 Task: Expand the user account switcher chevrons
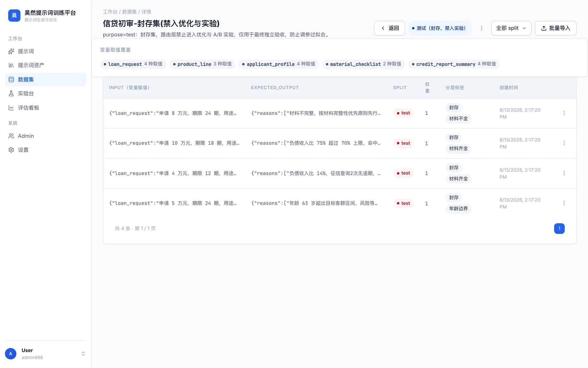click(x=83, y=354)
